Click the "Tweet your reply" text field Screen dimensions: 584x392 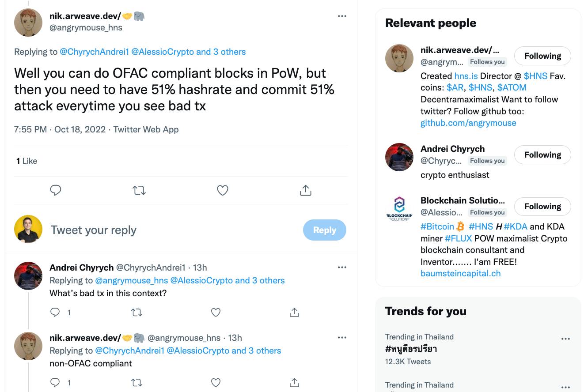[172, 230]
